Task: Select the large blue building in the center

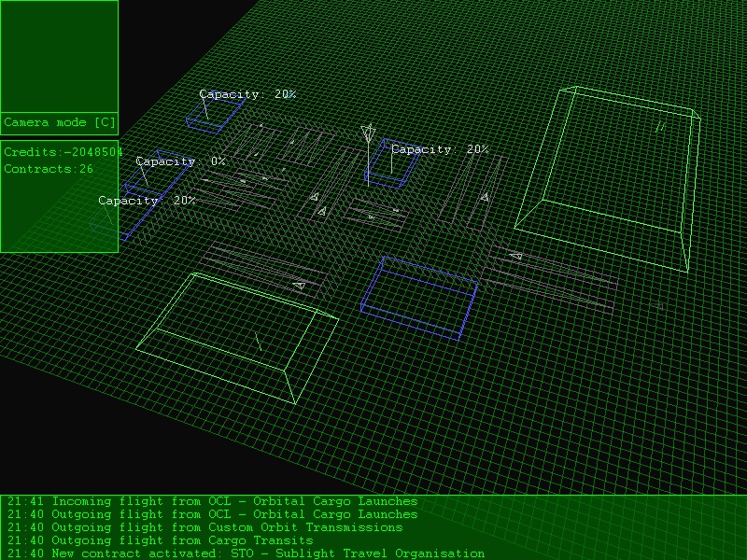Action: [x=419, y=298]
